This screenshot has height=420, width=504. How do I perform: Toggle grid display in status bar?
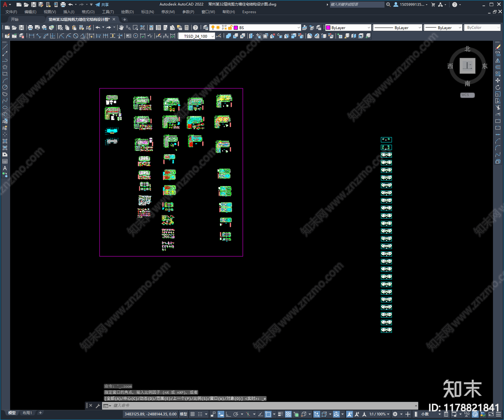(192, 414)
